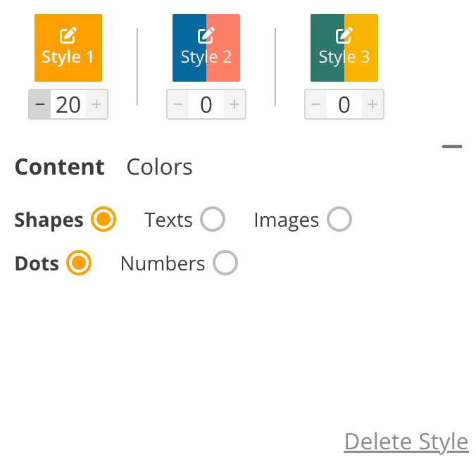Decrease the Style 1 count with minus

click(x=39, y=105)
